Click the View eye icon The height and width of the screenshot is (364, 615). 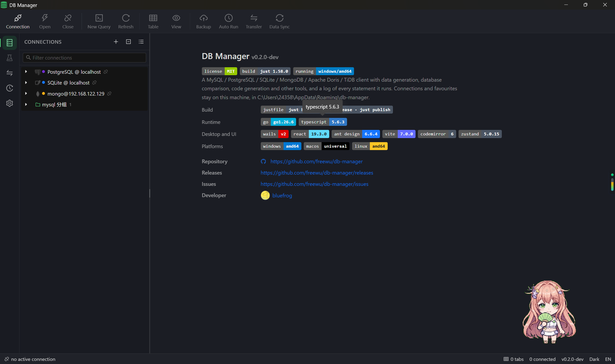pyautogui.click(x=176, y=21)
